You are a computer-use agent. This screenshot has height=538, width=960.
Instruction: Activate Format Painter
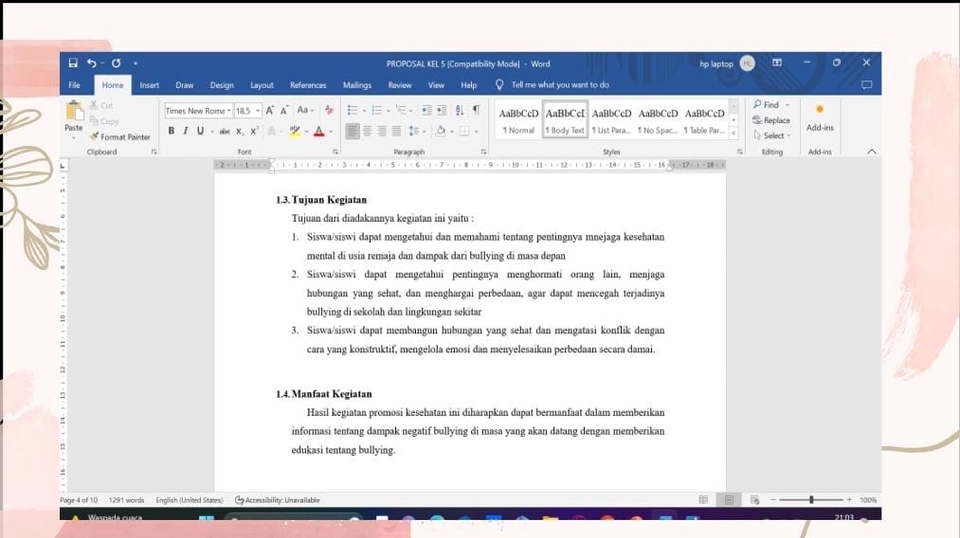coord(120,137)
